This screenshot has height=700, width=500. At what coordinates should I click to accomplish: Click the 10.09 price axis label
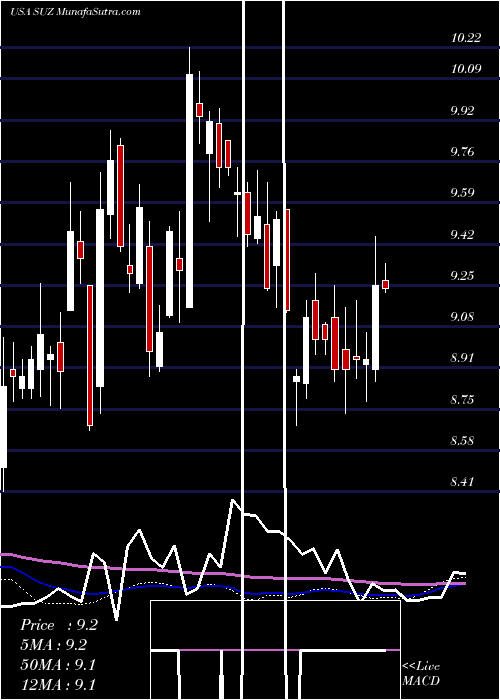point(466,69)
